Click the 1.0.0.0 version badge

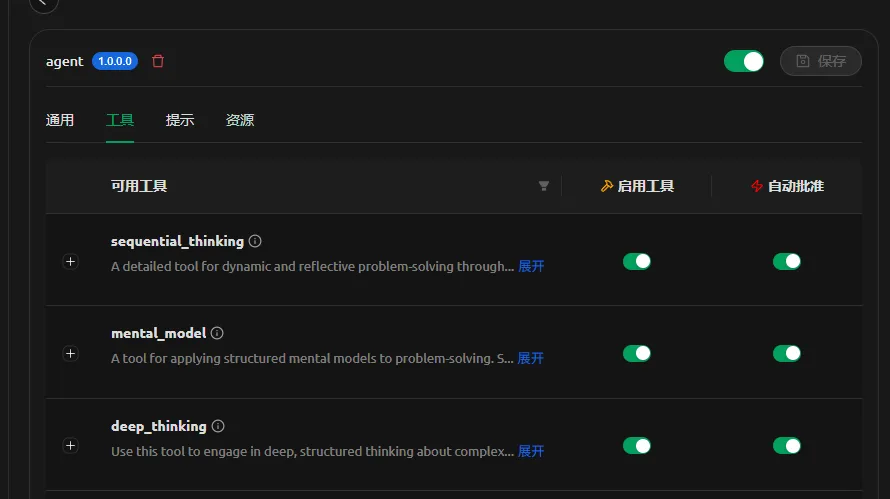pyautogui.click(x=115, y=61)
